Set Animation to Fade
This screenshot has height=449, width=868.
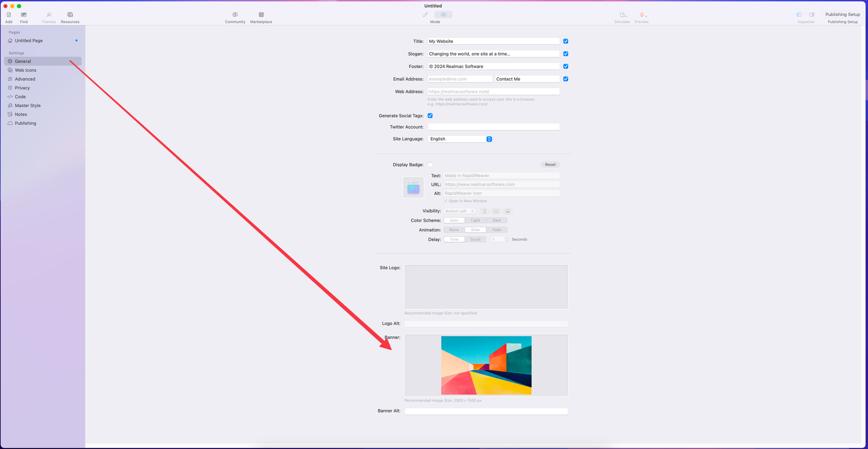497,230
